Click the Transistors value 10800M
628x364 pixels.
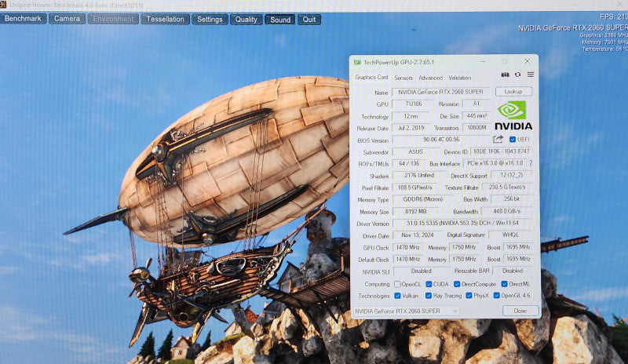[476, 128]
